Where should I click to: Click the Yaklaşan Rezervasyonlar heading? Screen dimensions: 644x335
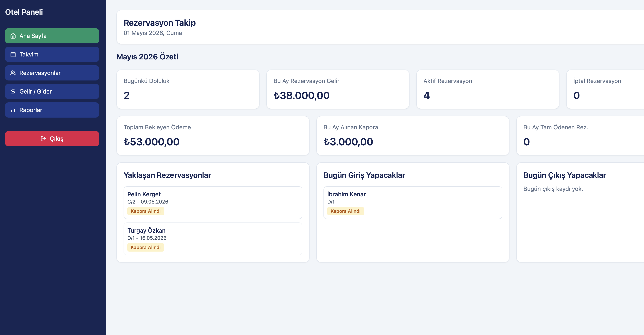pyautogui.click(x=167, y=175)
